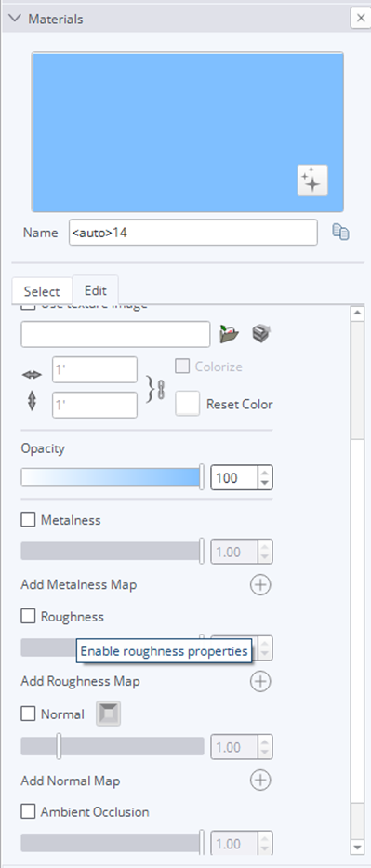Click the material Name input field
The width and height of the screenshot is (371, 868).
pyautogui.click(x=193, y=233)
